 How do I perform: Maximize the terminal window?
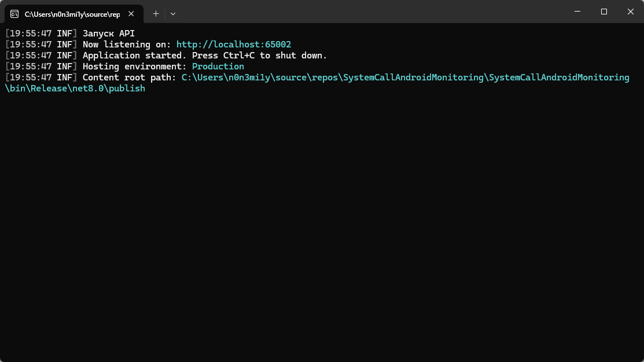[604, 12]
